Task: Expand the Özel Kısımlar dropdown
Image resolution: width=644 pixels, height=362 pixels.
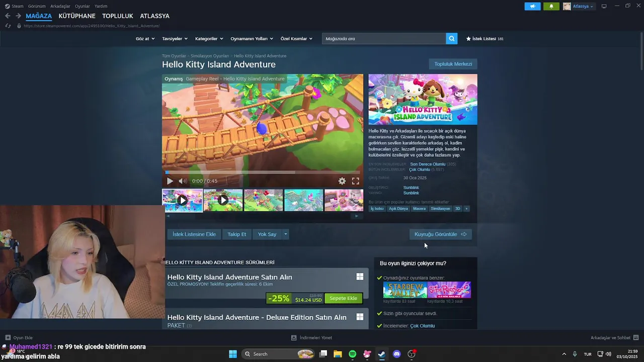Action: pos(296,39)
